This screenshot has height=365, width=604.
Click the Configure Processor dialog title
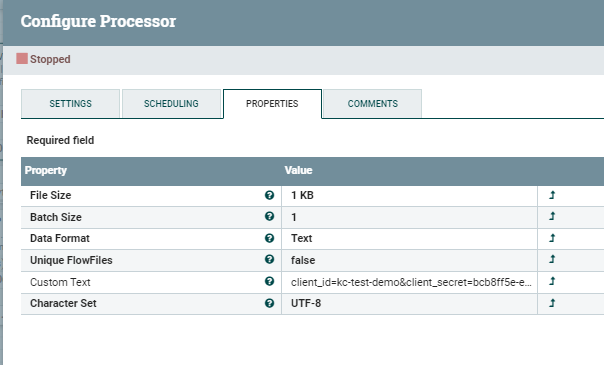click(x=98, y=22)
